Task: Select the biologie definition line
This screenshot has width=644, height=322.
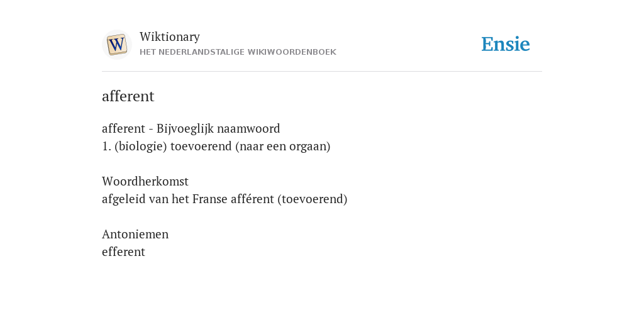Action: 216,146
